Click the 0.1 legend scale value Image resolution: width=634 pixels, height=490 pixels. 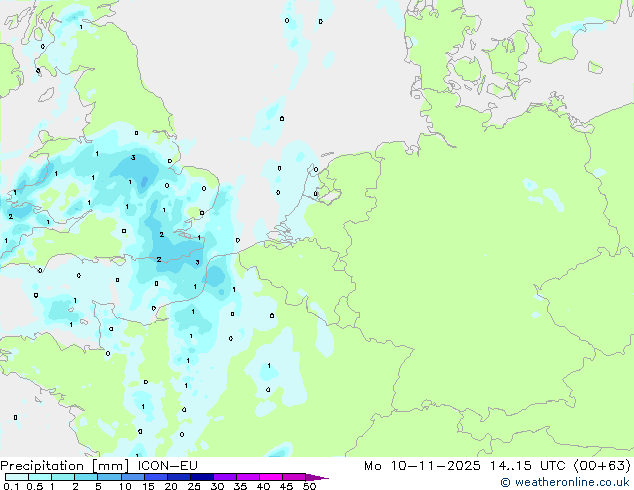pyautogui.click(x=11, y=486)
